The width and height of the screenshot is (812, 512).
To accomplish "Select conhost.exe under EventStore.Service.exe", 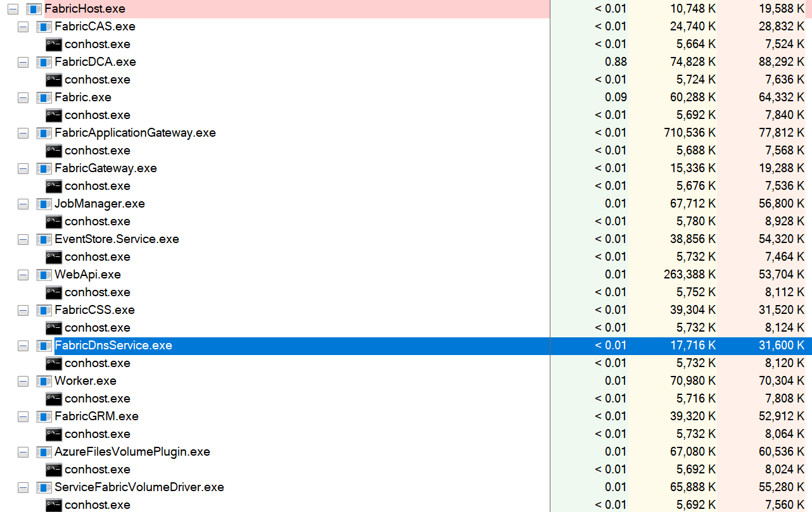I will pyautogui.click(x=98, y=257).
